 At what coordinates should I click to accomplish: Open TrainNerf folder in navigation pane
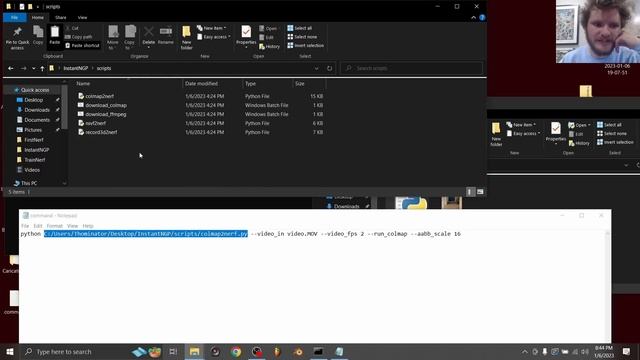point(35,160)
